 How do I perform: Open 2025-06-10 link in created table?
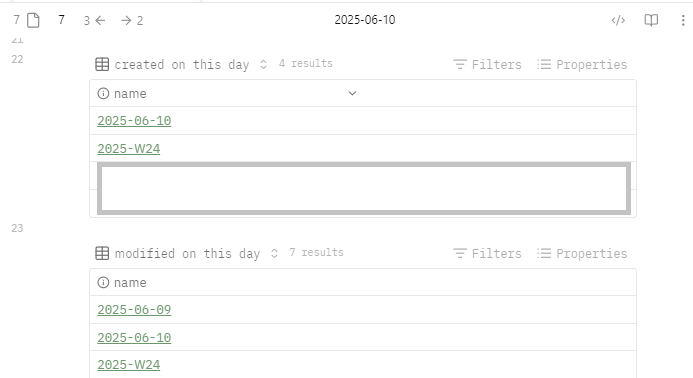[x=134, y=121]
